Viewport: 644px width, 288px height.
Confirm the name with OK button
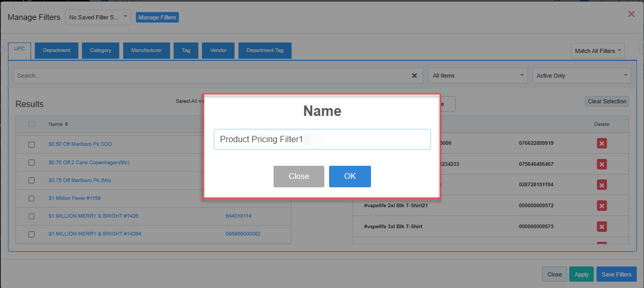point(350,176)
